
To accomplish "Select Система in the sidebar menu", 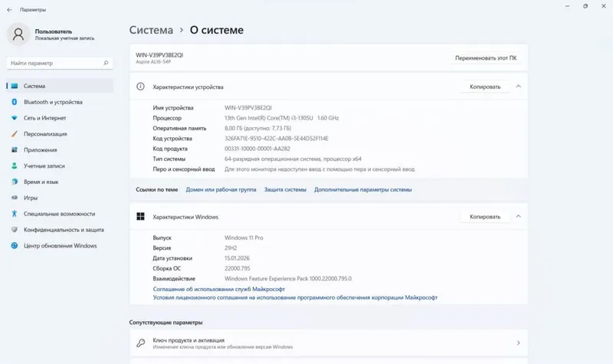I will click(x=60, y=86).
